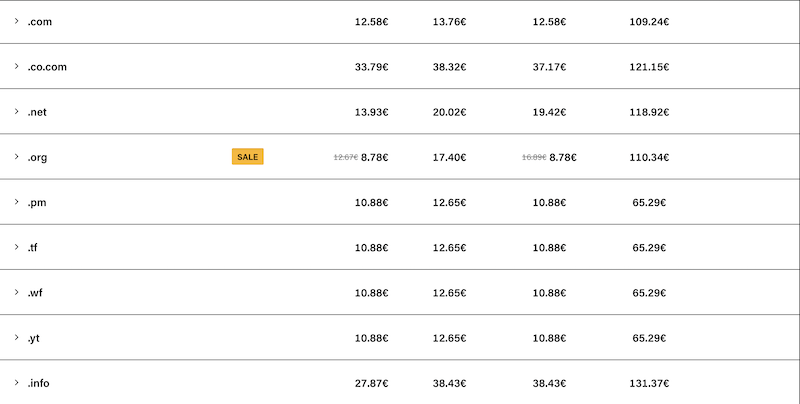This screenshot has height=404, width=800.
Task: Click the .net domain name text
Action: coord(37,112)
